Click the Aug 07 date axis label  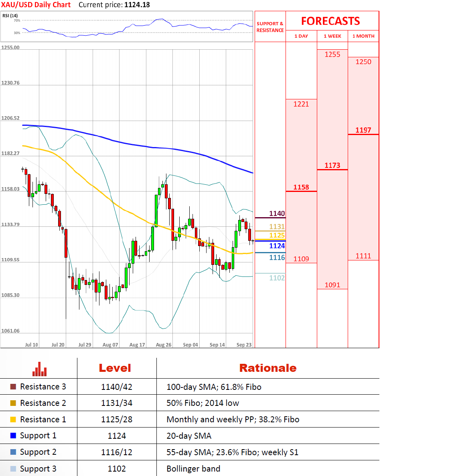110,345
